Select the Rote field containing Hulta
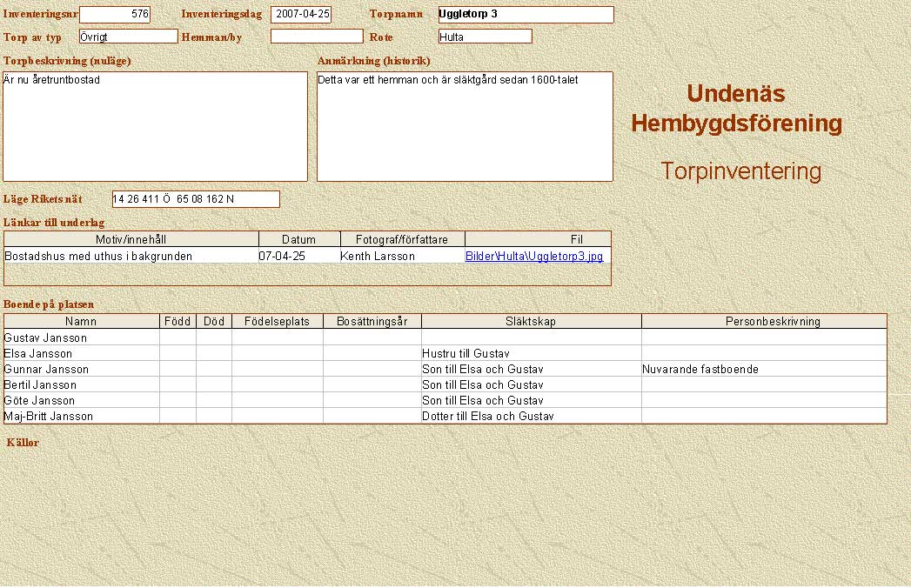911x588 pixels. click(x=485, y=37)
